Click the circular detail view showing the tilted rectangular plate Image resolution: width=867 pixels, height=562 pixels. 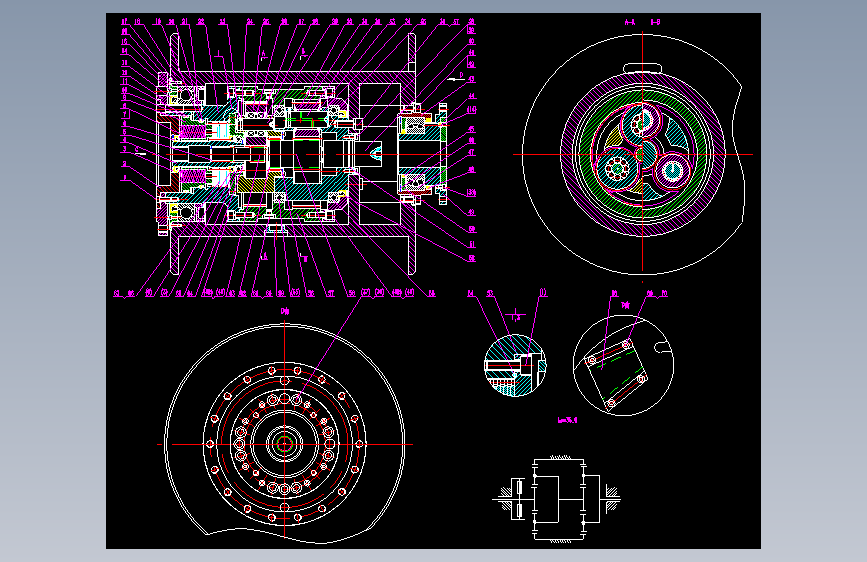(x=623, y=366)
